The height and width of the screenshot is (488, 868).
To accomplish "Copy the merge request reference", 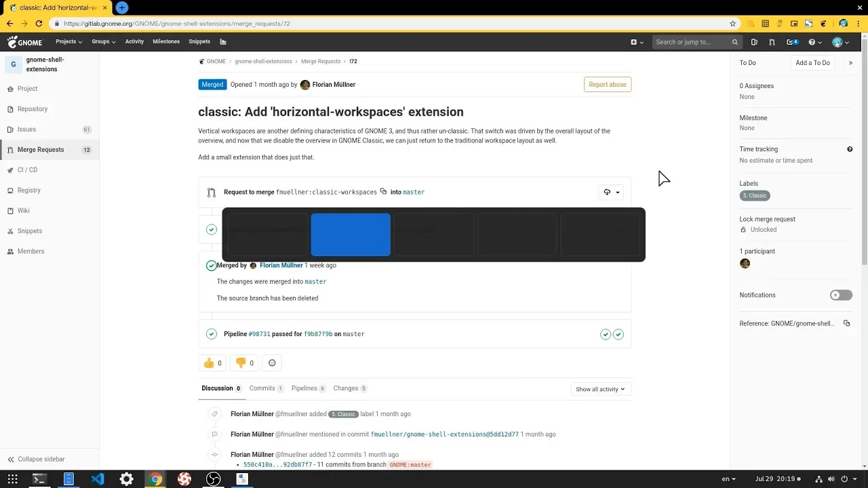I will click(x=846, y=324).
